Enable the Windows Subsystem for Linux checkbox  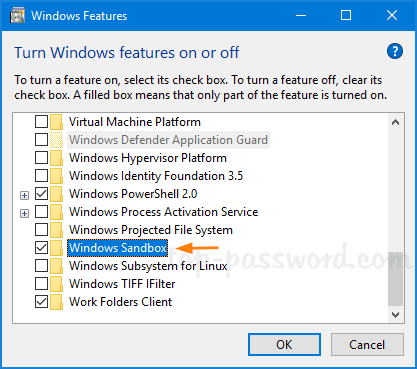pyautogui.click(x=41, y=266)
